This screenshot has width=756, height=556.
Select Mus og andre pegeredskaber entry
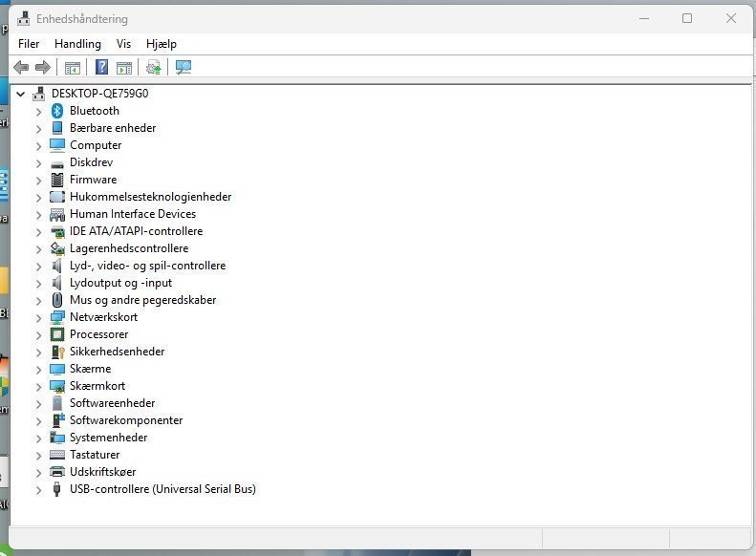tap(142, 300)
